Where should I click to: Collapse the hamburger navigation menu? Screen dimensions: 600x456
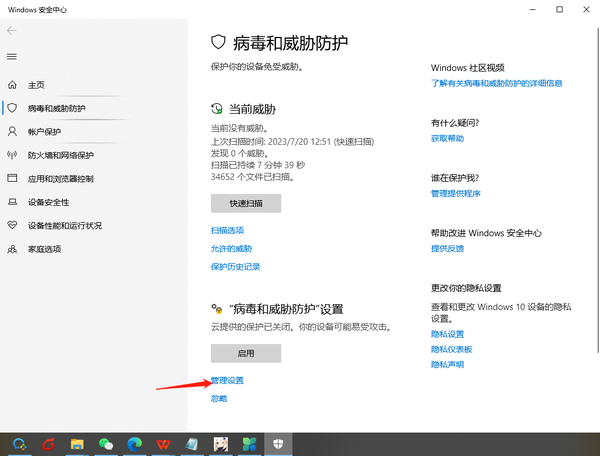12,57
